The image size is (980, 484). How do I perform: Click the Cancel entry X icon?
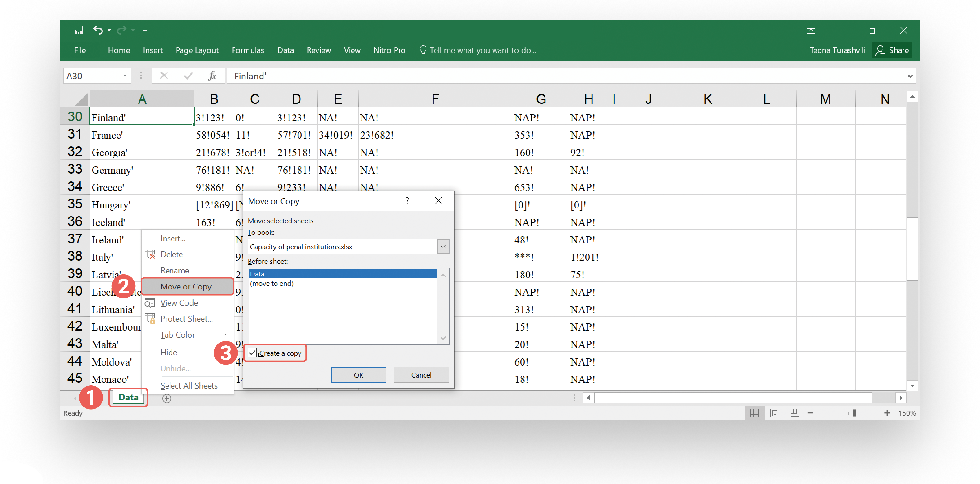click(163, 76)
